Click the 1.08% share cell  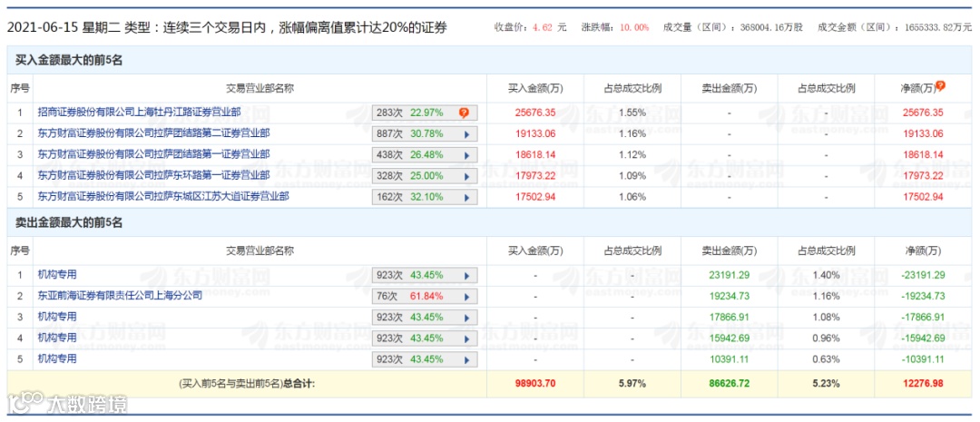click(x=827, y=318)
